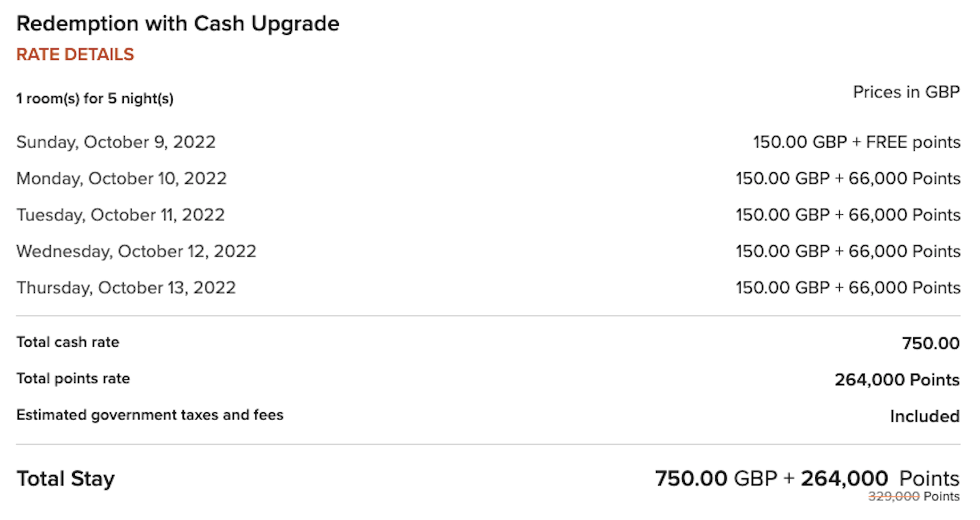Click the Total cash rate label
Screen dimensions: 980x520
tap(68, 342)
